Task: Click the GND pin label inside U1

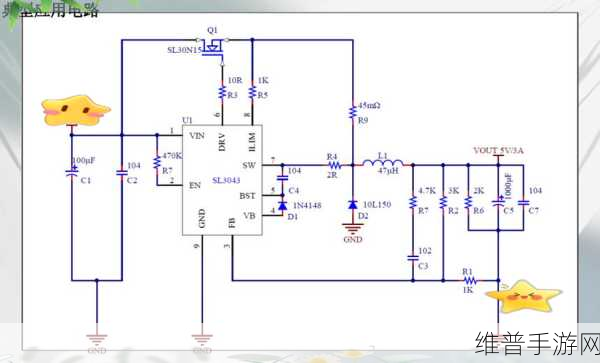Action: 202,218
